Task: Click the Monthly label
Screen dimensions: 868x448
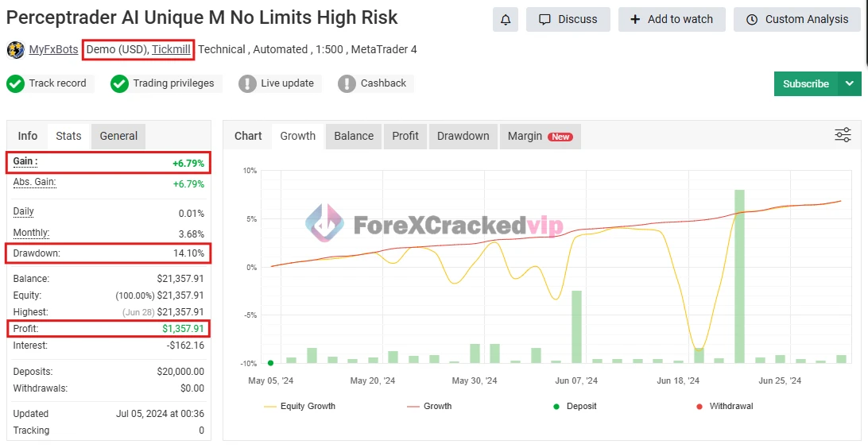Action: click(x=31, y=233)
